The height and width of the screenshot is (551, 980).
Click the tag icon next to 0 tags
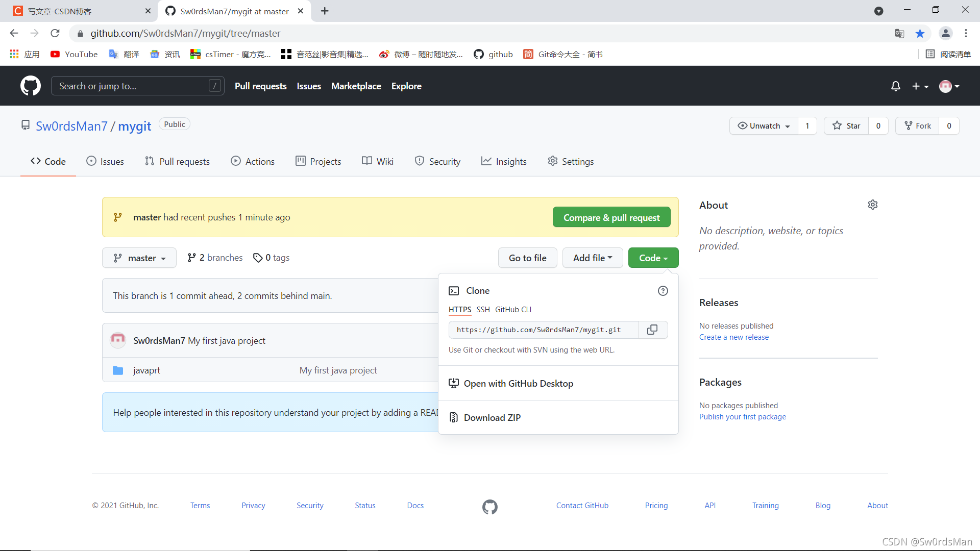click(258, 258)
